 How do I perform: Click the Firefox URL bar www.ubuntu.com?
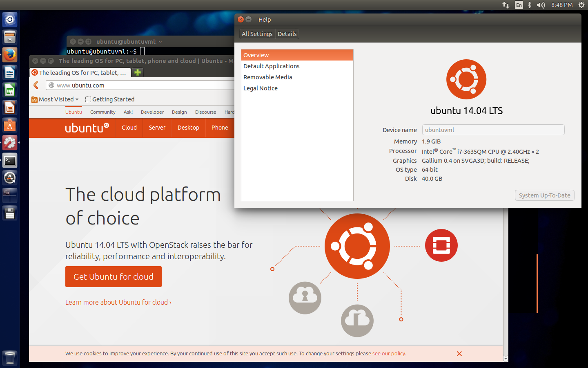coord(140,85)
